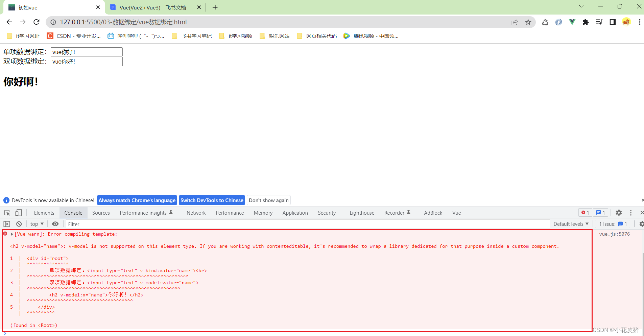Screen dimensions: 644x336
Task: Open the 飞书学习笔记 bookmark folder
Action: 192,36
